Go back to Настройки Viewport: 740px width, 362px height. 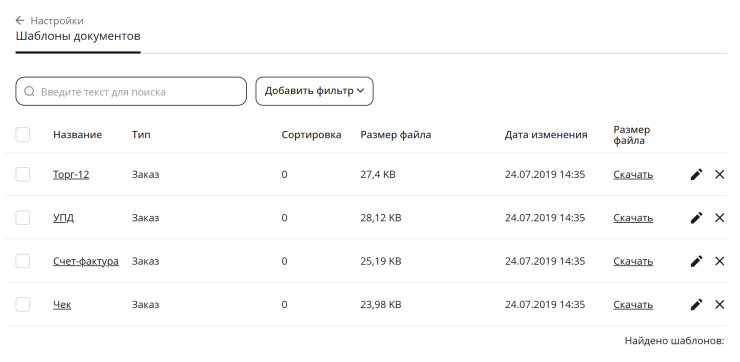click(57, 21)
